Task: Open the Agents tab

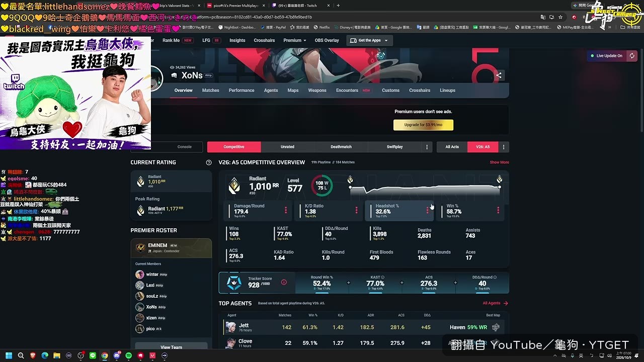Action: point(271,90)
